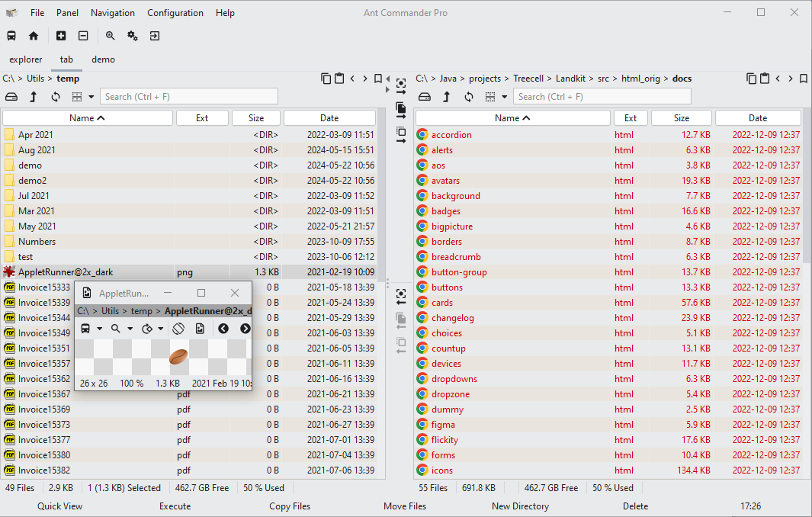Screen dimensions: 812x517
Task: Refresh the right panel listing
Action: [x=469, y=97]
